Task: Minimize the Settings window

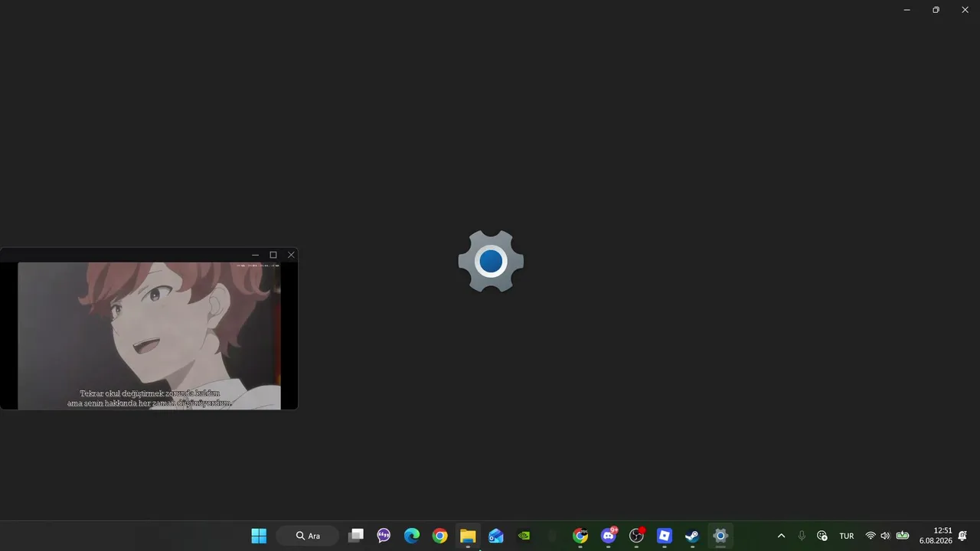Action: (907, 10)
